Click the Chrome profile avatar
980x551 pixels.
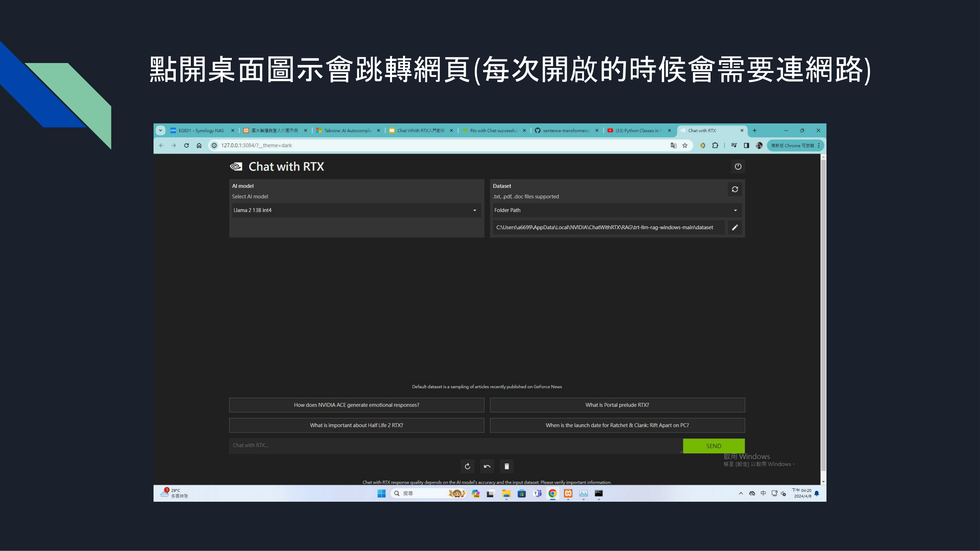tap(759, 145)
